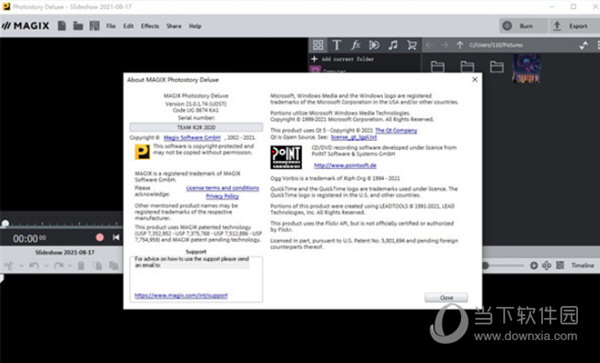Screen dimensions: 600x363
Task: Click the save project icon in toolbar
Action: pos(95,26)
